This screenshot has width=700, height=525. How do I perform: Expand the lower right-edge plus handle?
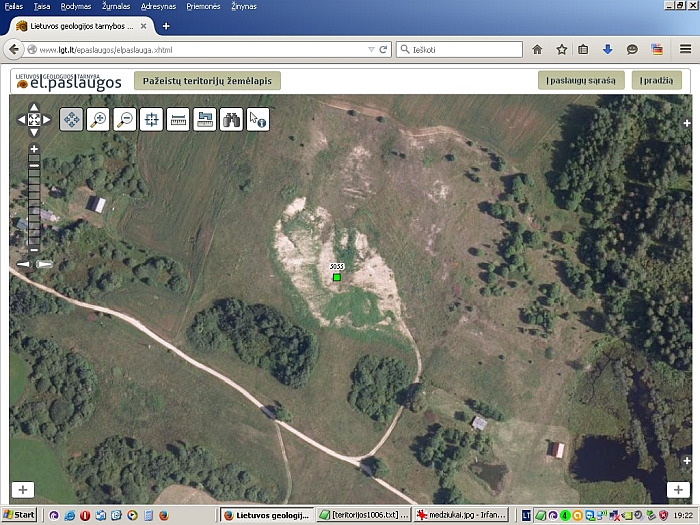(687, 461)
